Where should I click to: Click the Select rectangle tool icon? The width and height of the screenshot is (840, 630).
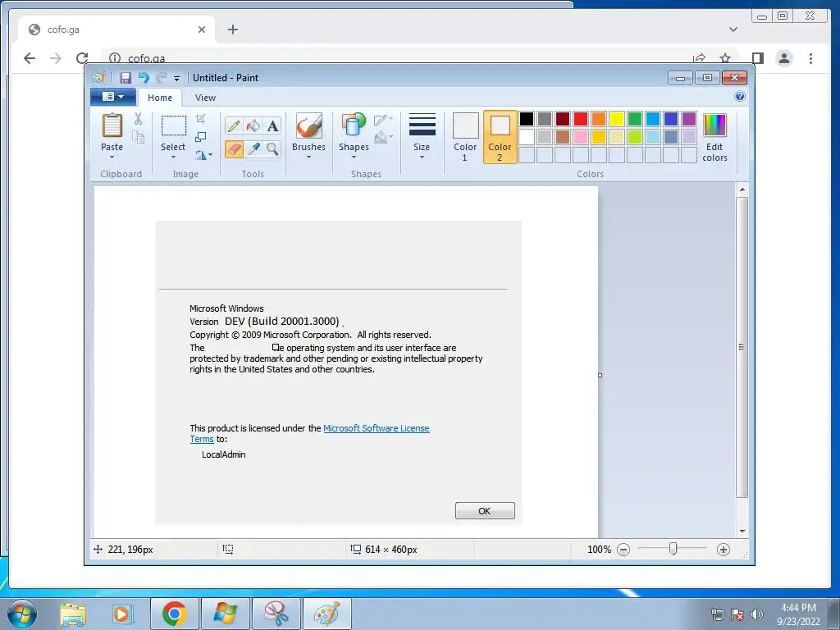click(174, 126)
